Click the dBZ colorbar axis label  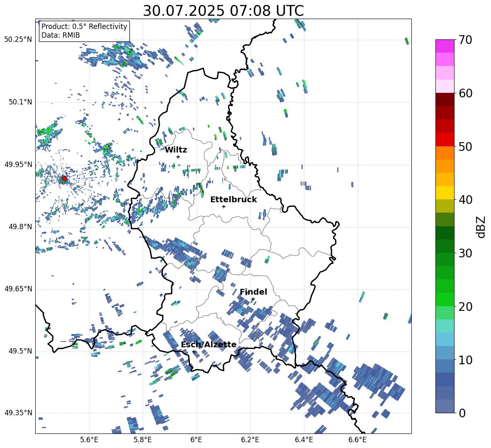481,227
